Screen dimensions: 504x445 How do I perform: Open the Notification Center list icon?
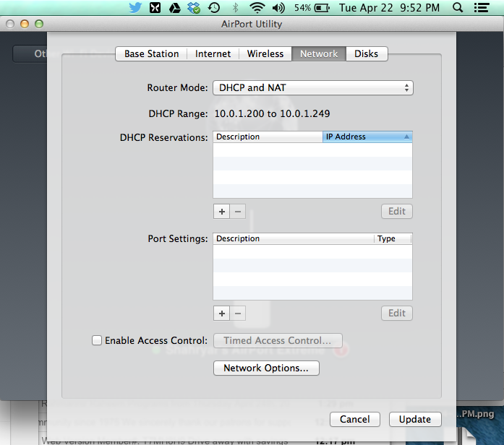482,8
